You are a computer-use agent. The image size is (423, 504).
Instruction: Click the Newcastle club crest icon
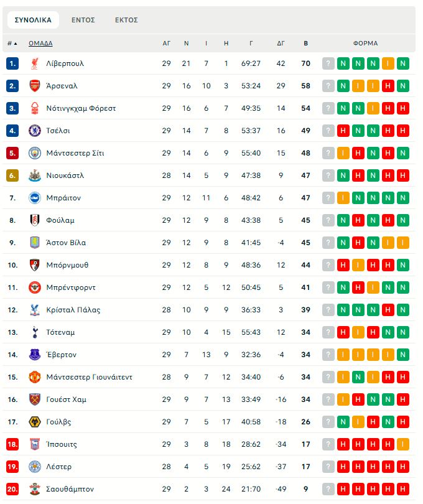(x=35, y=175)
